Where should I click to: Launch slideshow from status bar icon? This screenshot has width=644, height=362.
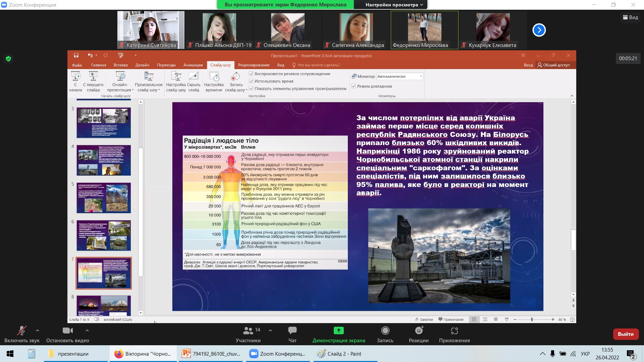tap(506, 319)
